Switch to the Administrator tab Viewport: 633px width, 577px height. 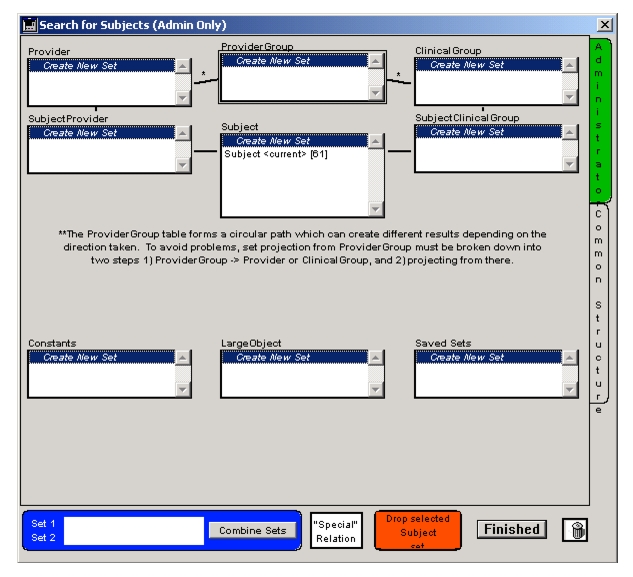(598, 119)
